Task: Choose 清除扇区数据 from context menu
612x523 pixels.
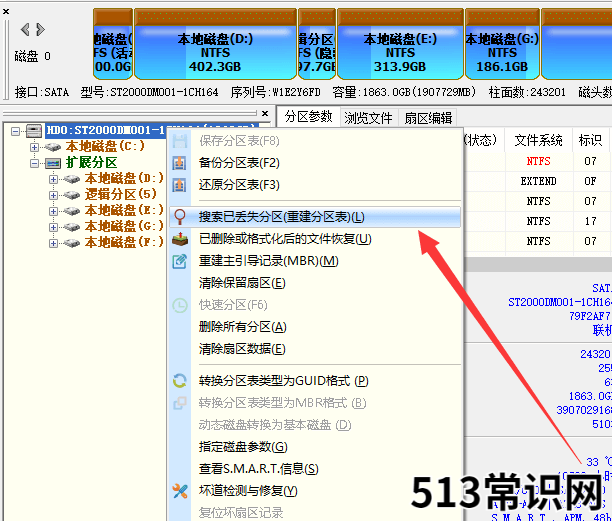Action: [x=315, y=349]
